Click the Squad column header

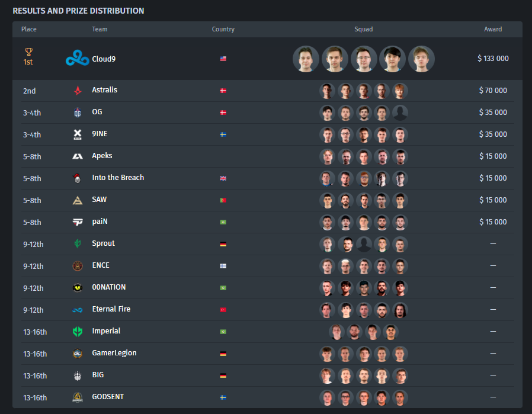tap(364, 29)
